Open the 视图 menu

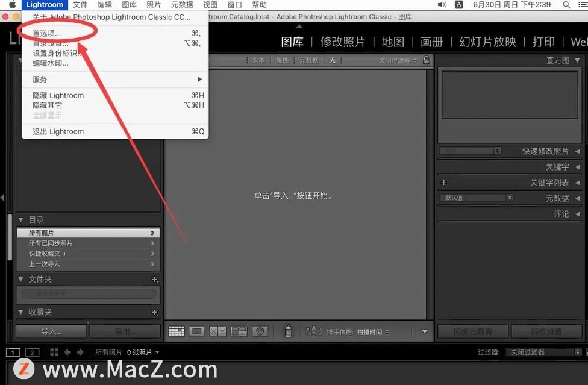(x=210, y=4)
